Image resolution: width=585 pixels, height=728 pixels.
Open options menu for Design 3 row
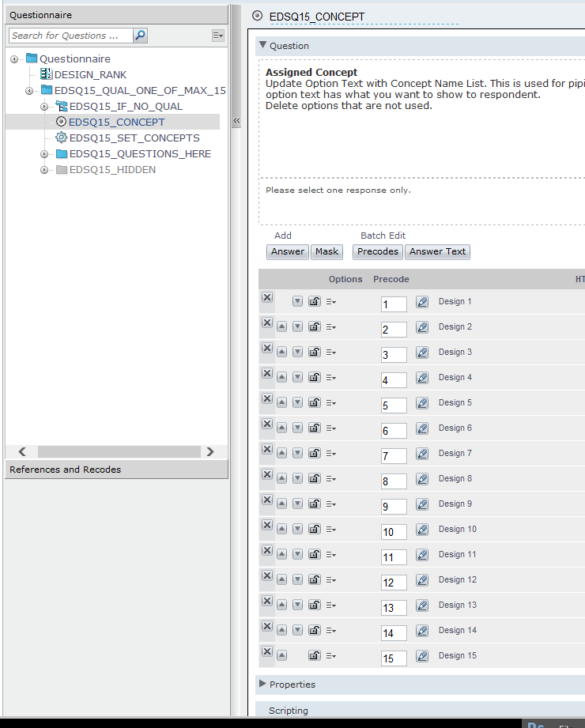pyautogui.click(x=331, y=353)
